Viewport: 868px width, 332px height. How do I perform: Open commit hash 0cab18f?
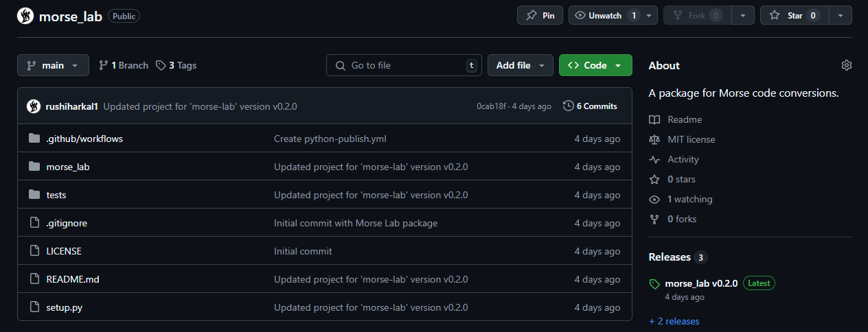[x=492, y=106]
